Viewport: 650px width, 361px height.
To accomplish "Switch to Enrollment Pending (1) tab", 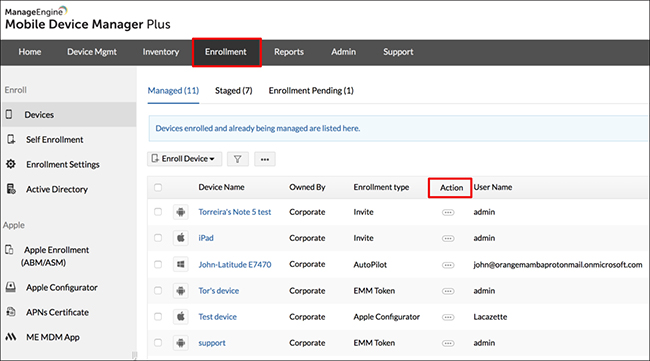I will [x=311, y=90].
